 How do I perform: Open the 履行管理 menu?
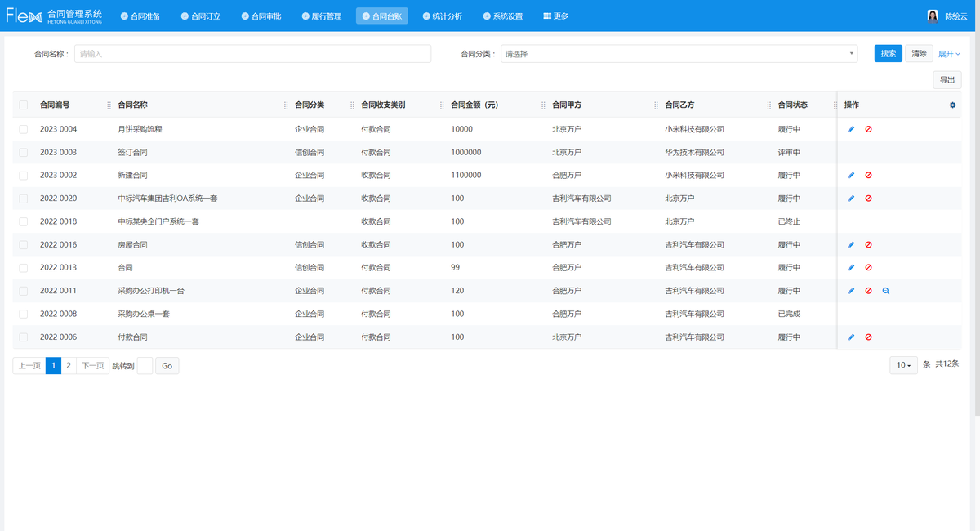point(321,16)
